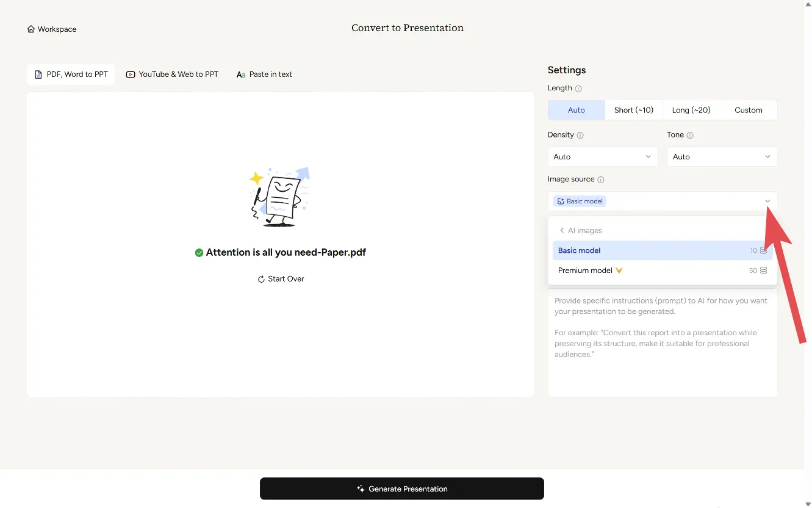Click the Generate Presentation button

click(401, 489)
